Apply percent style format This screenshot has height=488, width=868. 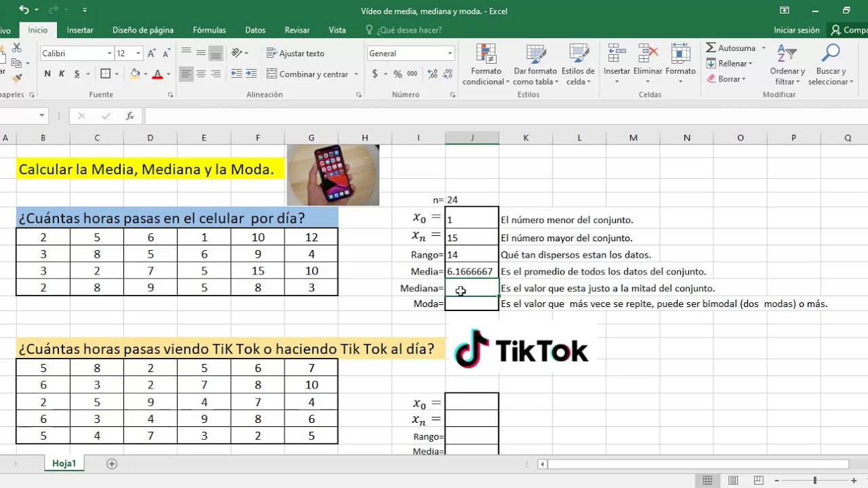pyautogui.click(x=397, y=74)
